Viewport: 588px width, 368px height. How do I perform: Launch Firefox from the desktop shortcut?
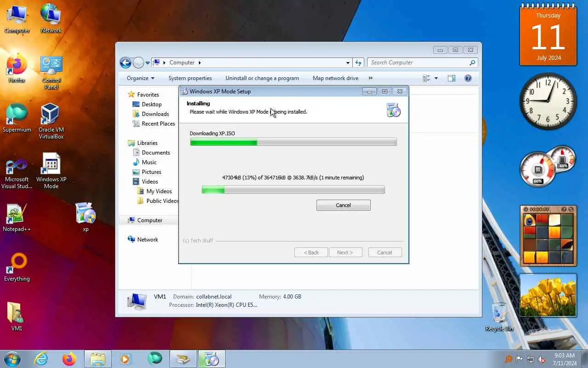coord(17,69)
